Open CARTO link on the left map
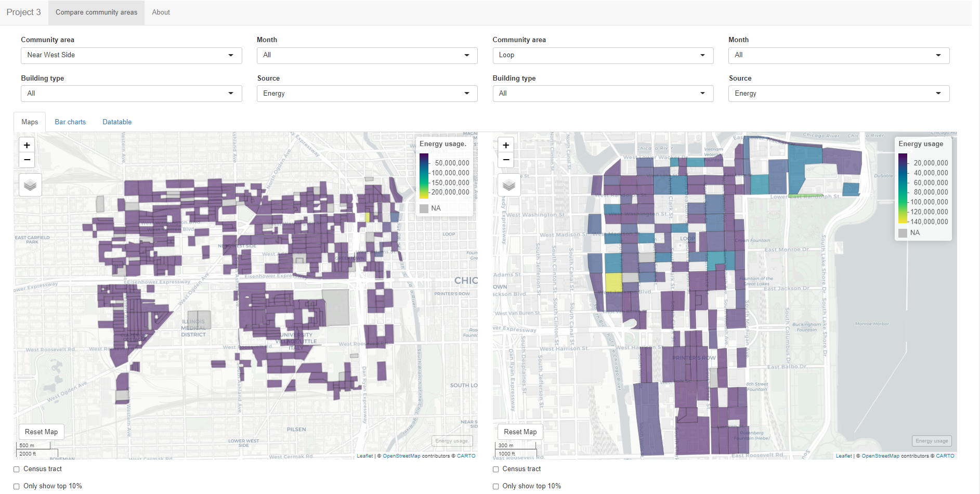 click(x=466, y=456)
